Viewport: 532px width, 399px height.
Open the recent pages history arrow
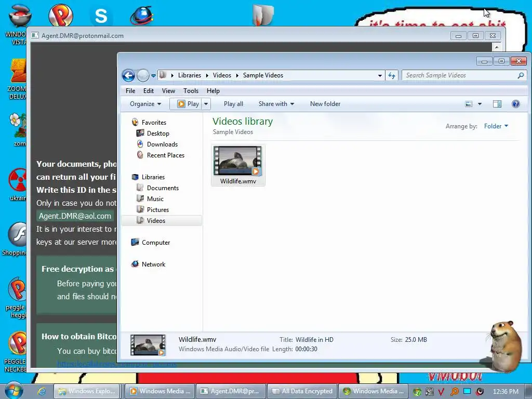point(153,76)
